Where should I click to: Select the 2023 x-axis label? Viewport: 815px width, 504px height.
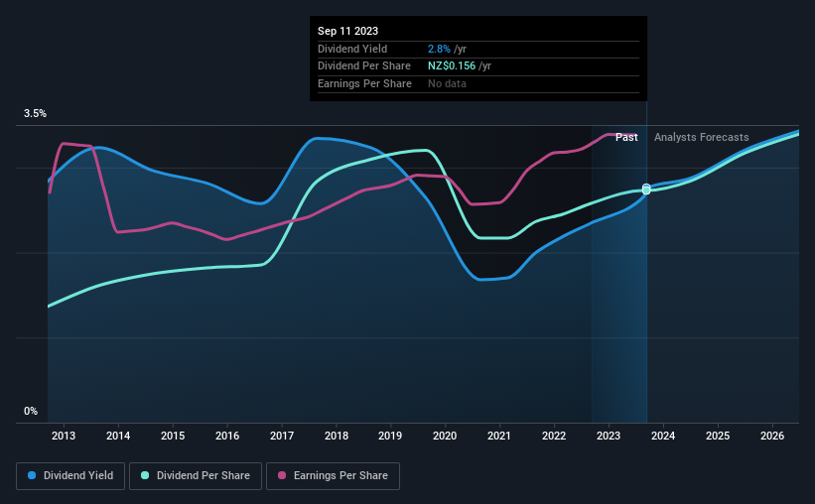coord(609,436)
